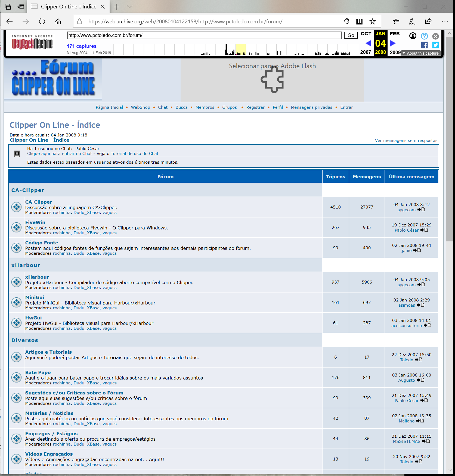Viewport: 455px width, 476px height.
Task: Set tabs aside icon
Action: click(x=21, y=7)
